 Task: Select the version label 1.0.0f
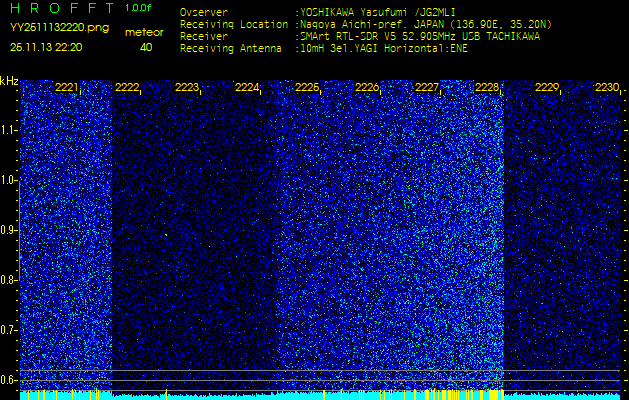click(x=138, y=8)
